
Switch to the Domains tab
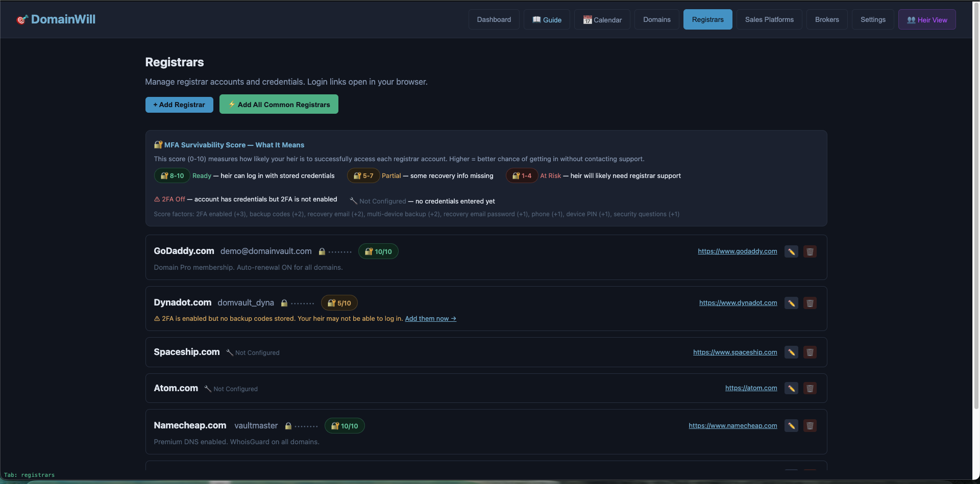(x=656, y=19)
